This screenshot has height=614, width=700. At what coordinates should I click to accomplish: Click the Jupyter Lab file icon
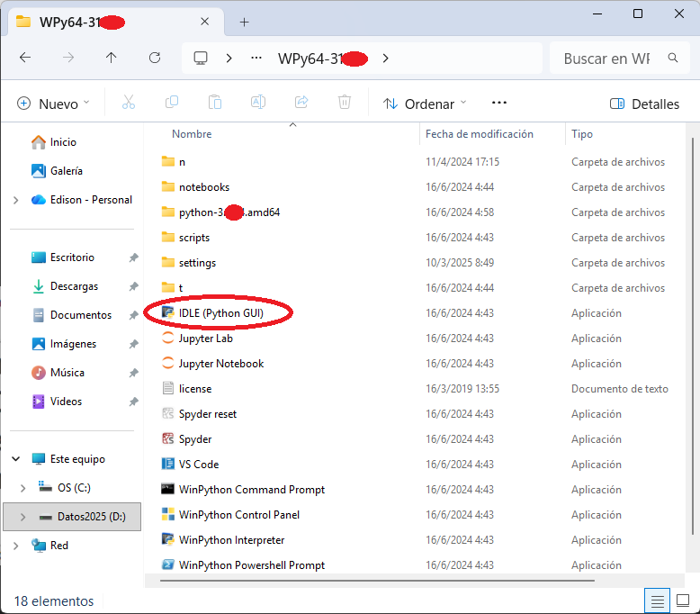tap(167, 339)
